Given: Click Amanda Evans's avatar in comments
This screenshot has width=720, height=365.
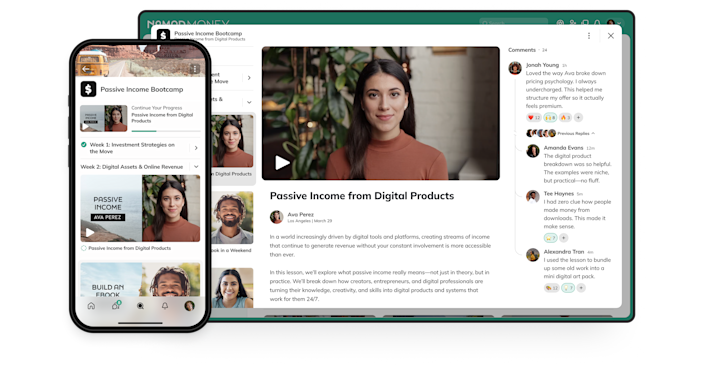Looking at the screenshot, I should click(533, 151).
